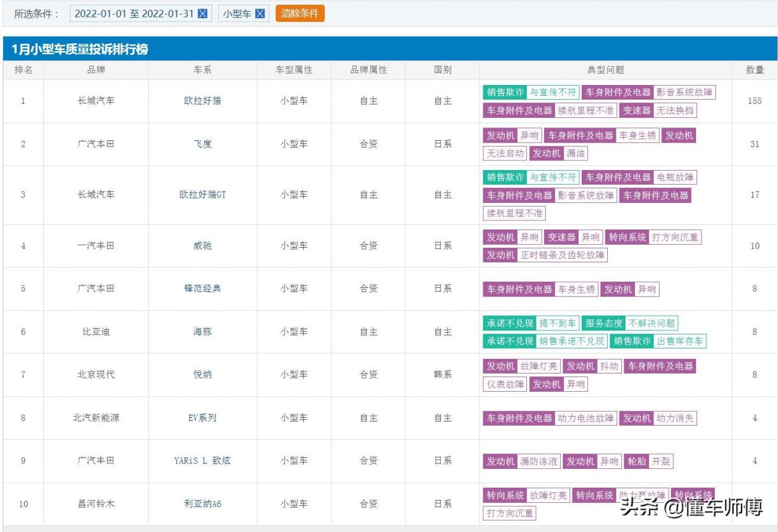Viewport: 778px width, 532px height.
Task: Click the 利亚纳A6 series link
Action: pyautogui.click(x=202, y=503)
